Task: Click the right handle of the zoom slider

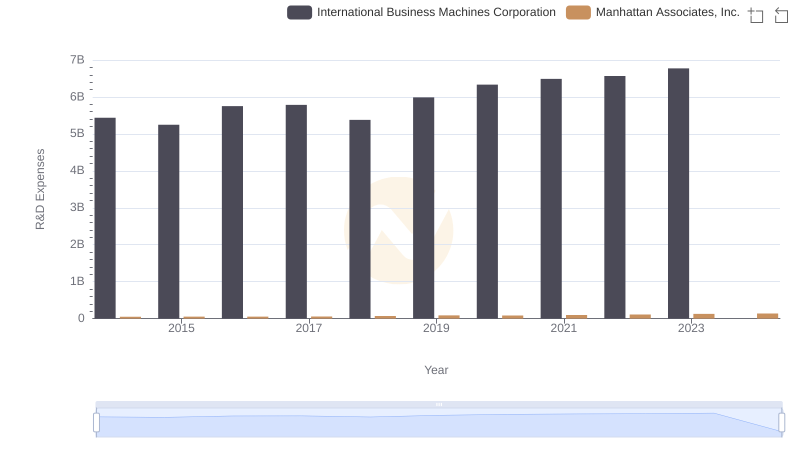Action: coord(781,423)
